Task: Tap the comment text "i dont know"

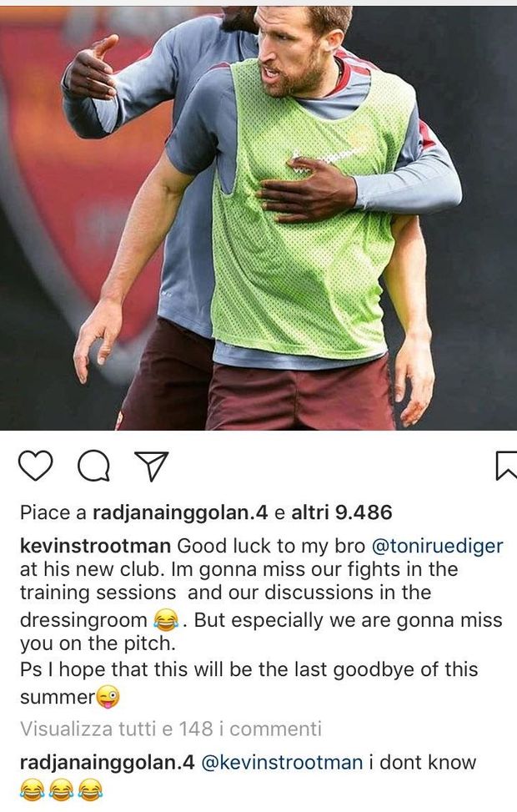Action: coord(422,762)
